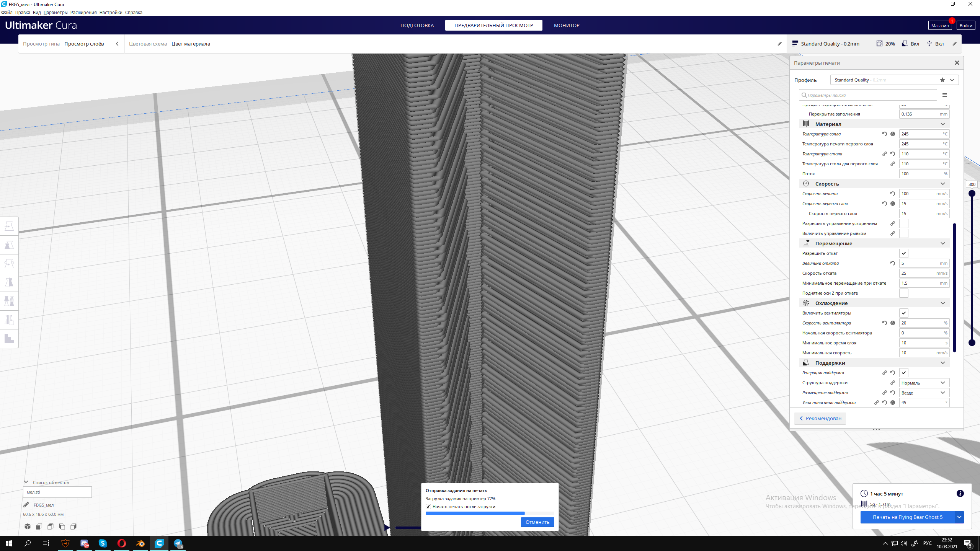Open Структура поддержки dropdown

pos(924,383)
